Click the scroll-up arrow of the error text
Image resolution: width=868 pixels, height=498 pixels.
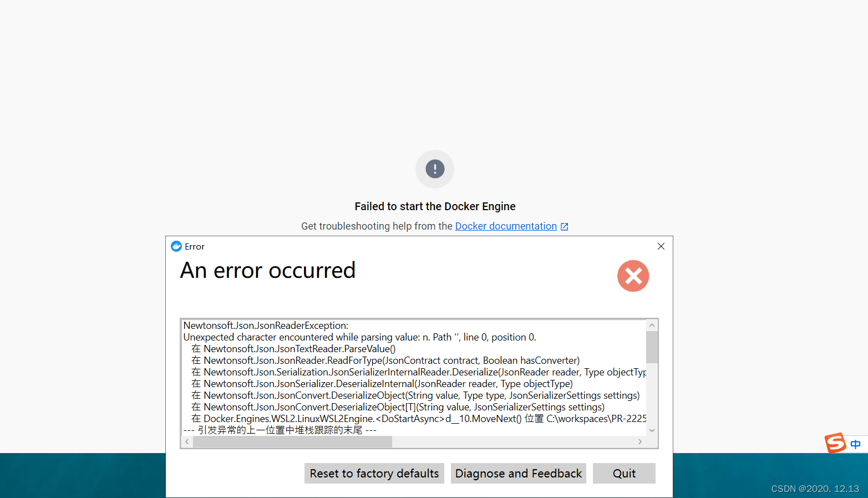(x=652, y=326)
